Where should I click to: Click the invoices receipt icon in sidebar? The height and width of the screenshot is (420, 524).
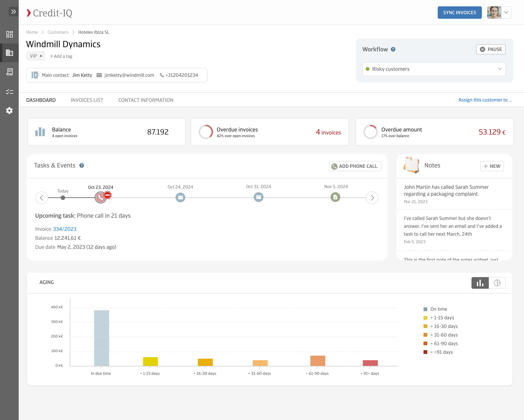9,72
